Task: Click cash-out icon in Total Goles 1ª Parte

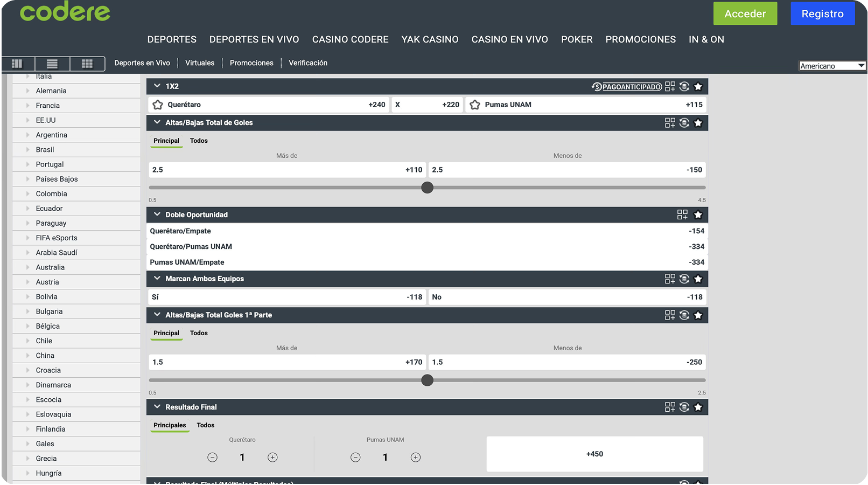Action: [x=684, y=315]
